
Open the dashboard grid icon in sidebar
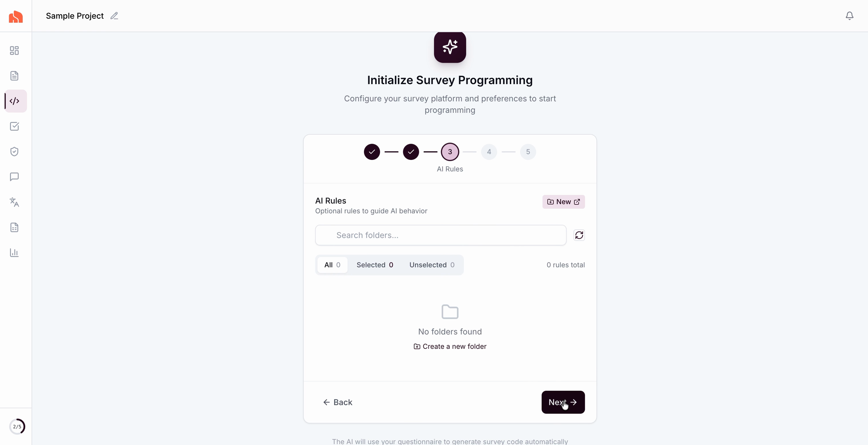[x=14, y=51]
